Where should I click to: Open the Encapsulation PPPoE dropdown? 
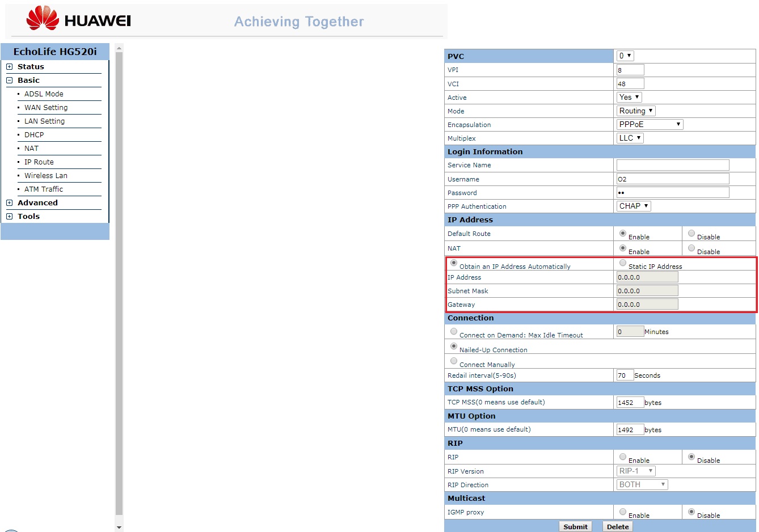click(650, 124)
